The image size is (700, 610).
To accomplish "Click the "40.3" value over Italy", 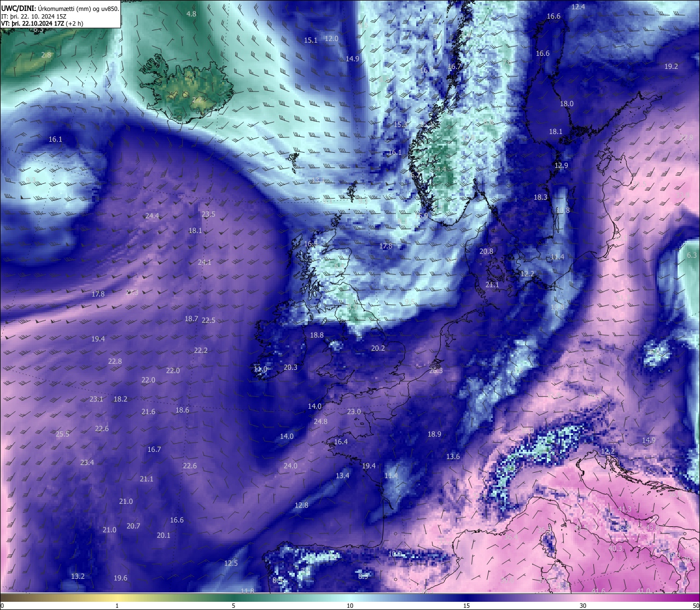I will (x=615, y=548).
